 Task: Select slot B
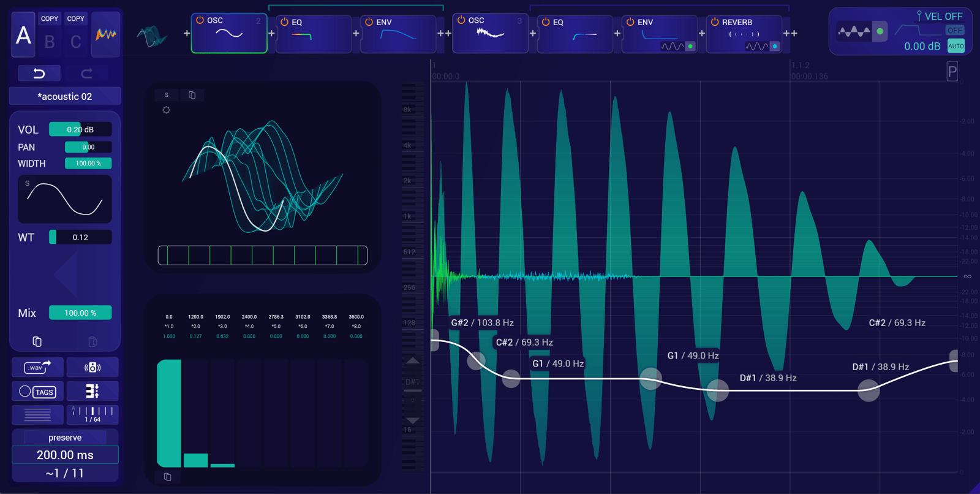point(50,42)
